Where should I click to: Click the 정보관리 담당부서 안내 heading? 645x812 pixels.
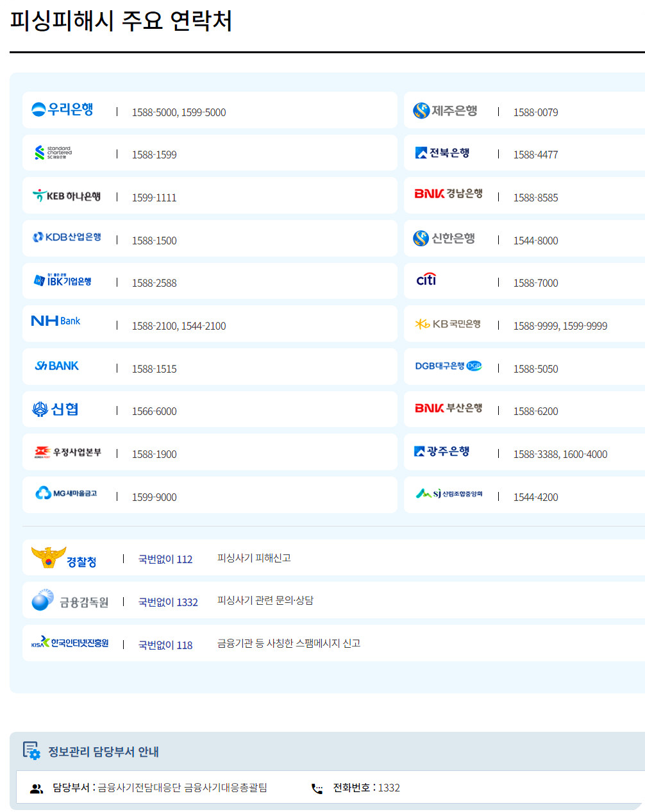point(104,752)
